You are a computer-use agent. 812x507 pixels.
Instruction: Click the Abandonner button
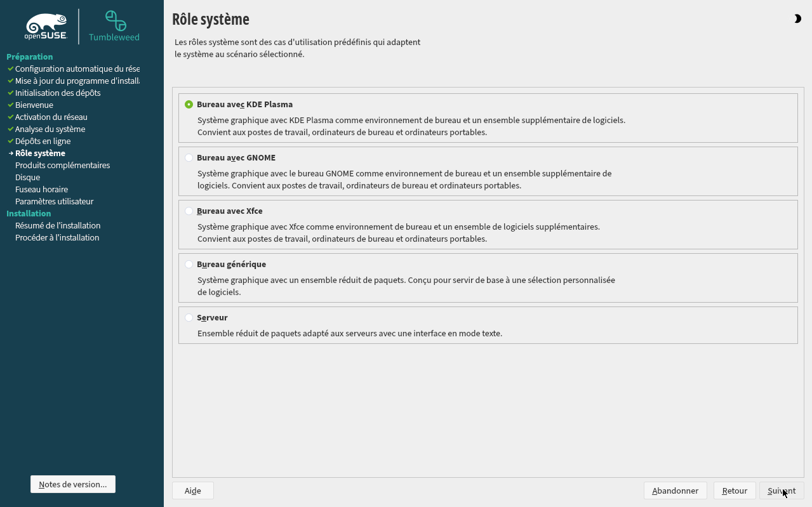676,491
